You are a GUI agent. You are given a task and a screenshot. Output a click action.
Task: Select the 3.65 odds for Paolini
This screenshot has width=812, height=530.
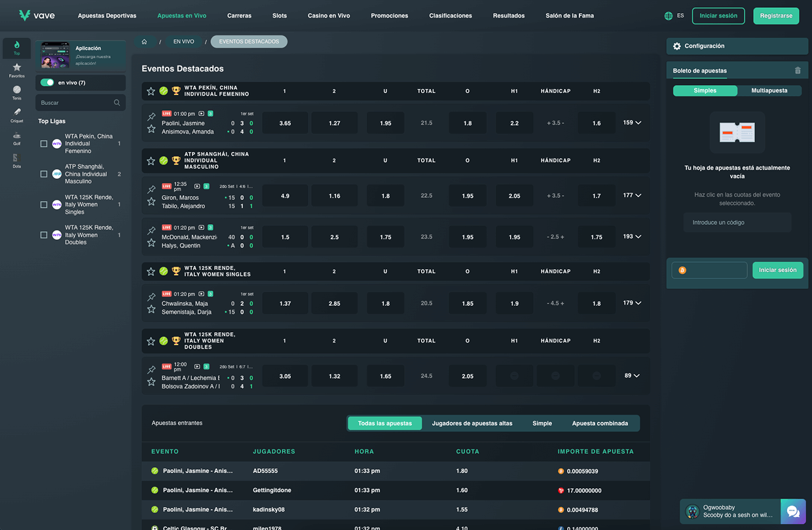click(285, 123)
